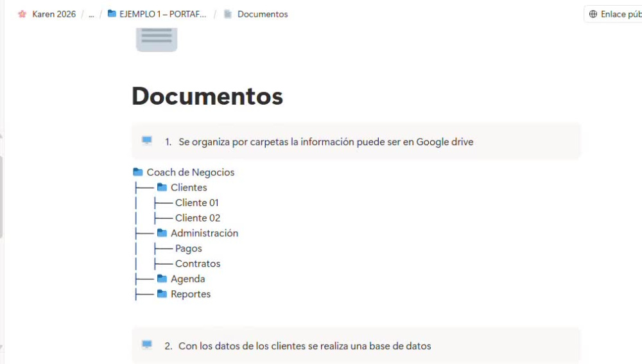The width and height of the screenshot is (642, 364).
Task: Select the Documentos breadcrumb item
Action: click(x=263, y=14)
